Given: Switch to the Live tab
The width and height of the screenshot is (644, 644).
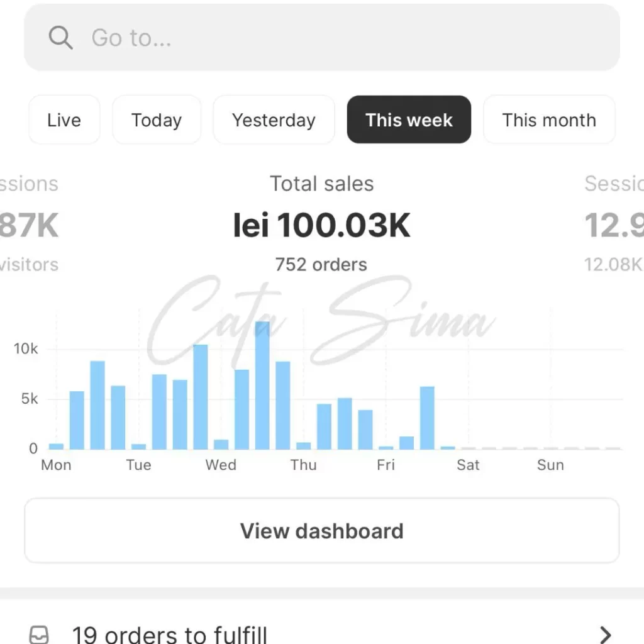Looking at the screenshot, I should pos(64,120).
